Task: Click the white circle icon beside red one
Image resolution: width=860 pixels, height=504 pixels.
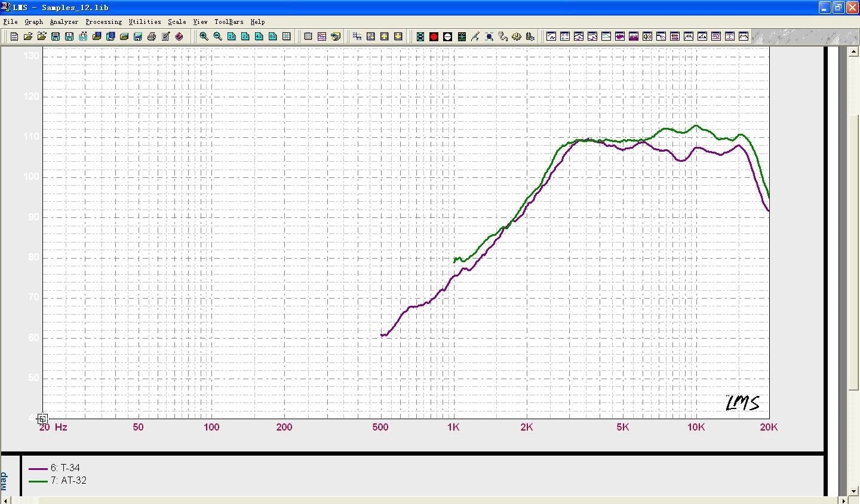Action: tap(447, 36)
